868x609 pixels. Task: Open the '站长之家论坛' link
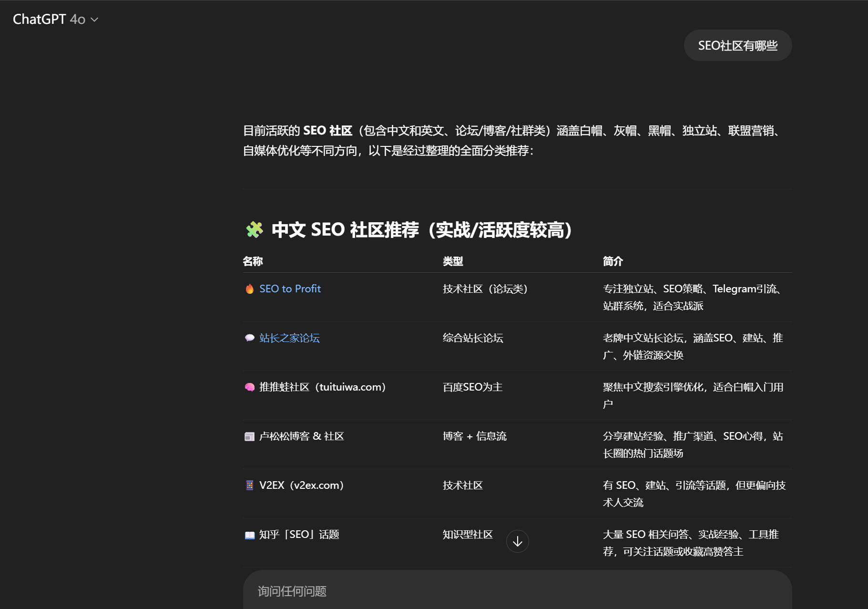coord(289,338)
